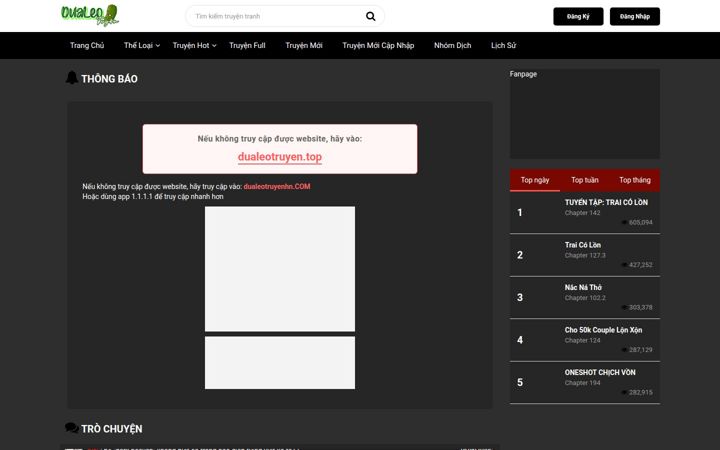Click the Đăng Nhập button
The width and height of the screenshot is (720, 450).
(635, 17)
